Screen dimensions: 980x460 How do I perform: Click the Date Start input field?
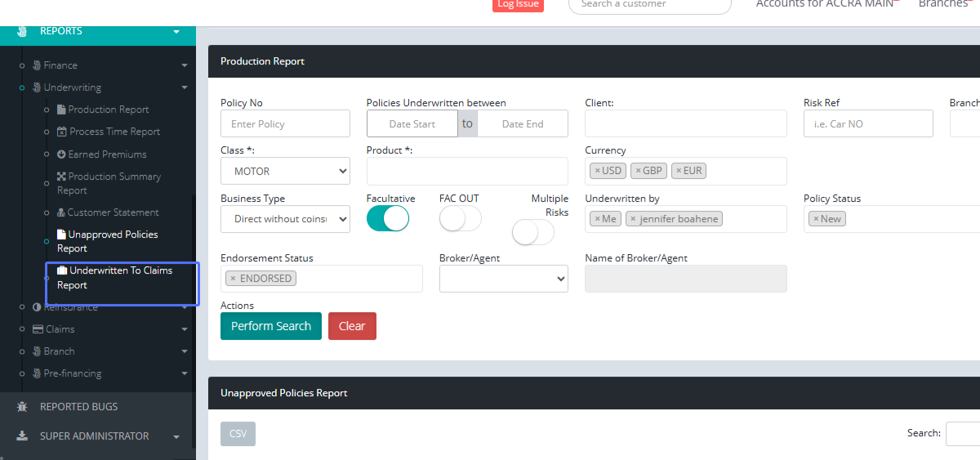(412, 124)
